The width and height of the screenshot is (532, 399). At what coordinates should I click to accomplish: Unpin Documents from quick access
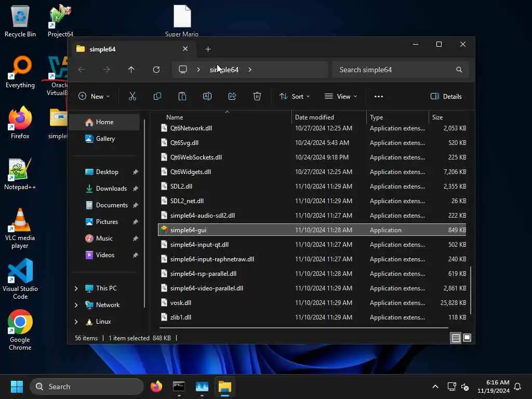(136, 205)
